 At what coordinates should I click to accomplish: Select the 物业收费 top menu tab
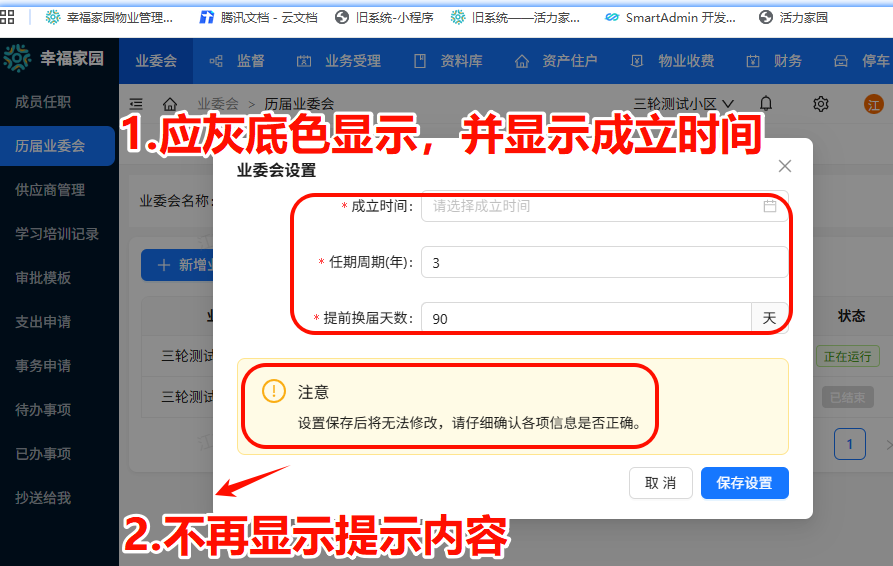click(672, 61)
